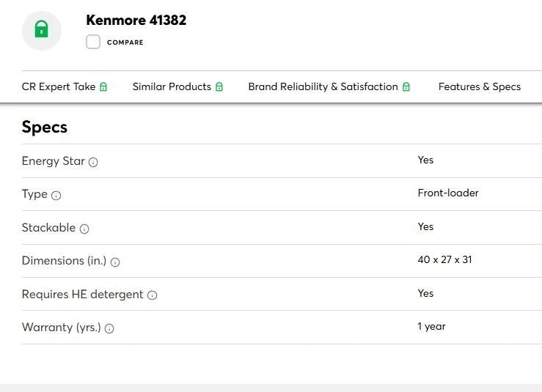Click info icon for Requires HE detergent

pyautogui.click(x=153, y=295)
